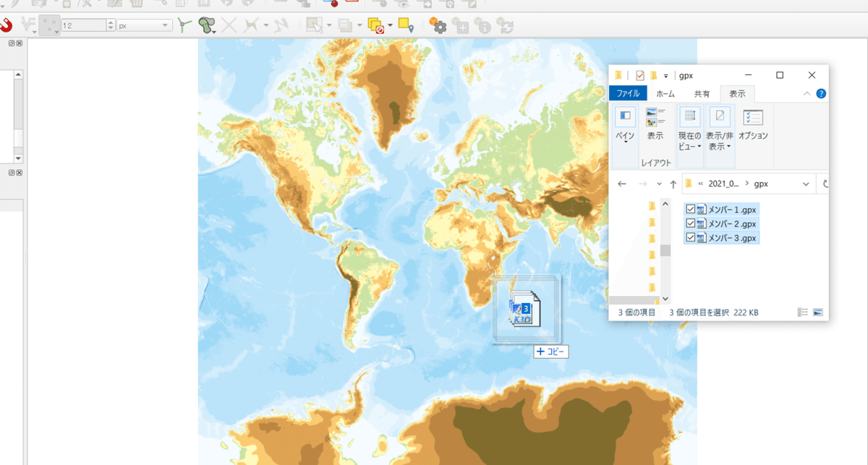Viewport: 868px width, 465px height.
Task: Select the メンバー 3 .gpx file name
Action: [x=732, y=238]
